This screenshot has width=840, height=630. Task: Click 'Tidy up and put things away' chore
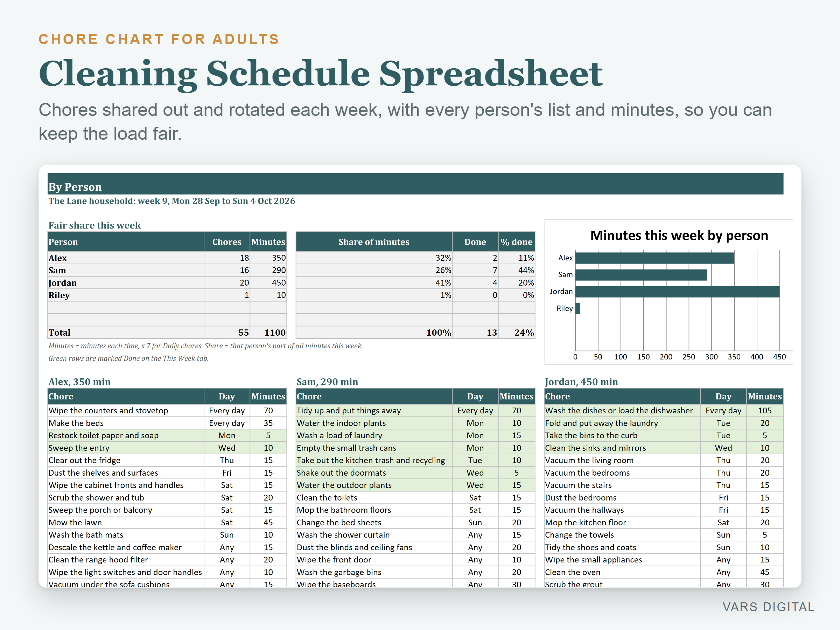[374, 411]
